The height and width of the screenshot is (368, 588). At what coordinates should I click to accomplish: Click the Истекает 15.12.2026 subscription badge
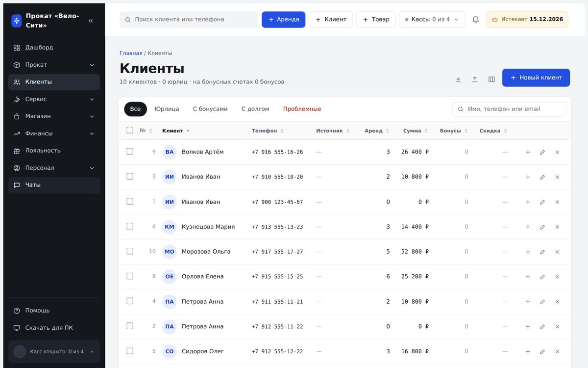pyautogui.click(x=527, y=20)
